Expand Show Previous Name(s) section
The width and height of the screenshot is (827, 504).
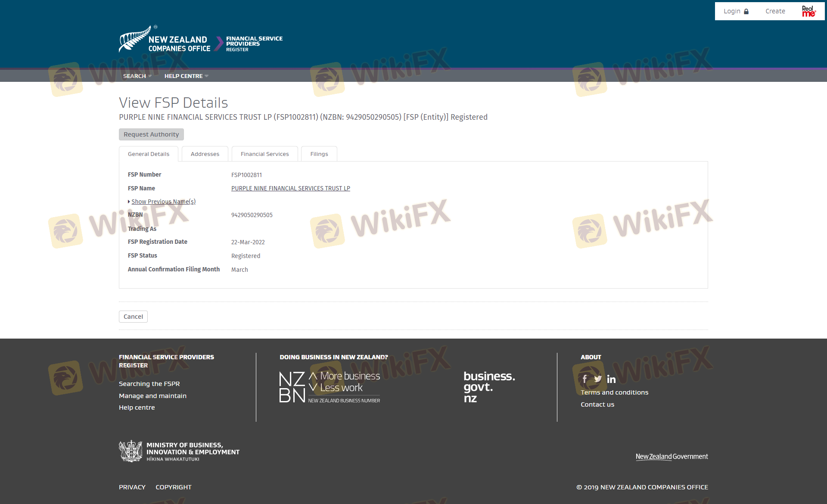[x=163, y=202]
